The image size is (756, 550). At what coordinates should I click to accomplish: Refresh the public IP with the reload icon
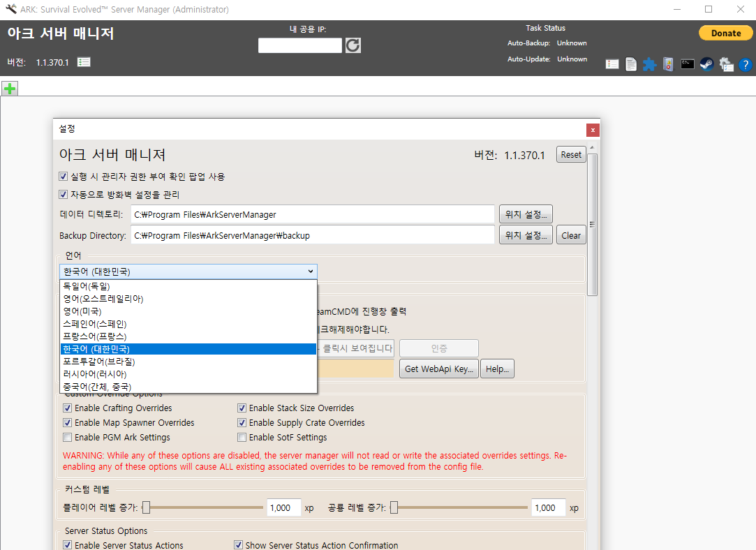point(353,45)
